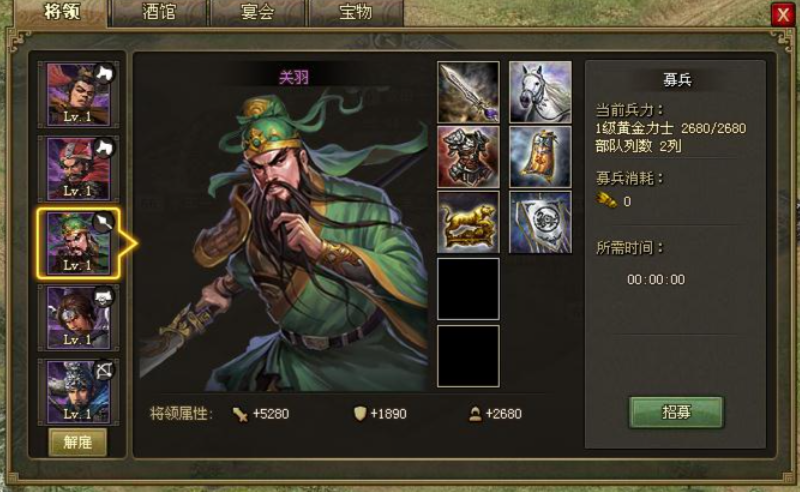Select the first empty black equipment slot
The width and height of the screenshot is (800, 492).
coord(468,289)
